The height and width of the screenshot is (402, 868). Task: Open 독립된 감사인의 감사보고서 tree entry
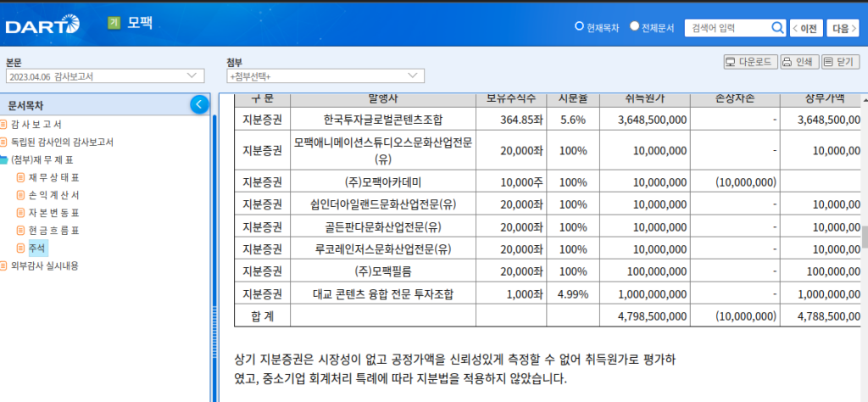62,142
